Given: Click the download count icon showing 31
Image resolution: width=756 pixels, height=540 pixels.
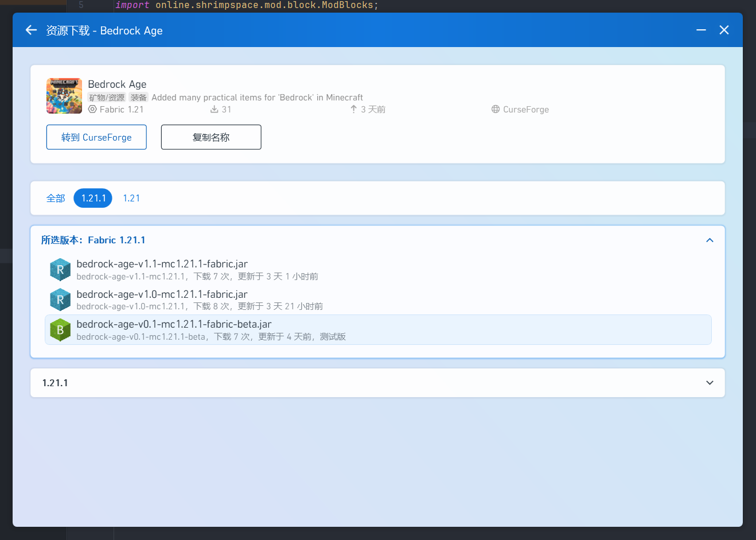Looking at the screenshot, I should point(215,109).
